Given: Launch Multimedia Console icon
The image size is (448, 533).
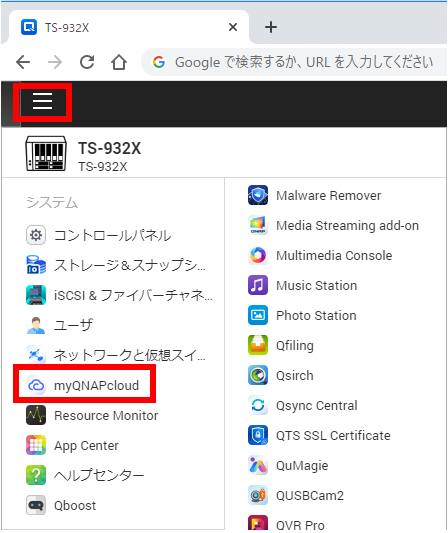Looking at the screenshot, I should (x=258, y=255).
